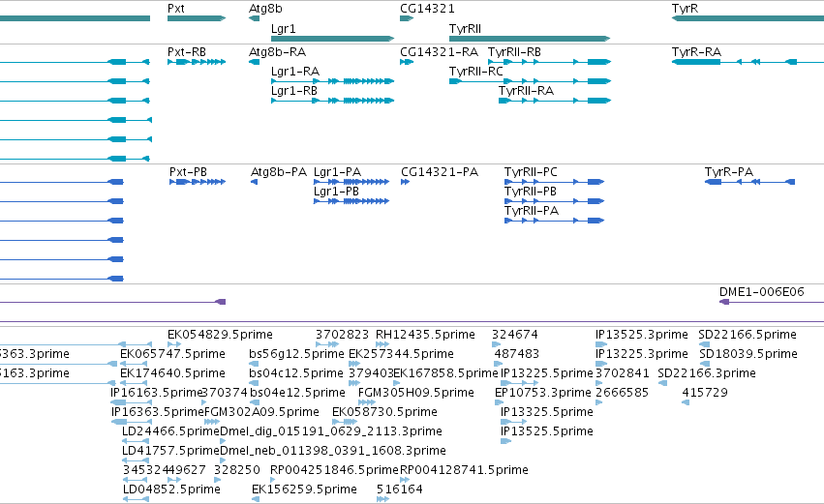824x504 pixels.
Task: Click the TyrRII-RB transcript label
Action: 514,52
